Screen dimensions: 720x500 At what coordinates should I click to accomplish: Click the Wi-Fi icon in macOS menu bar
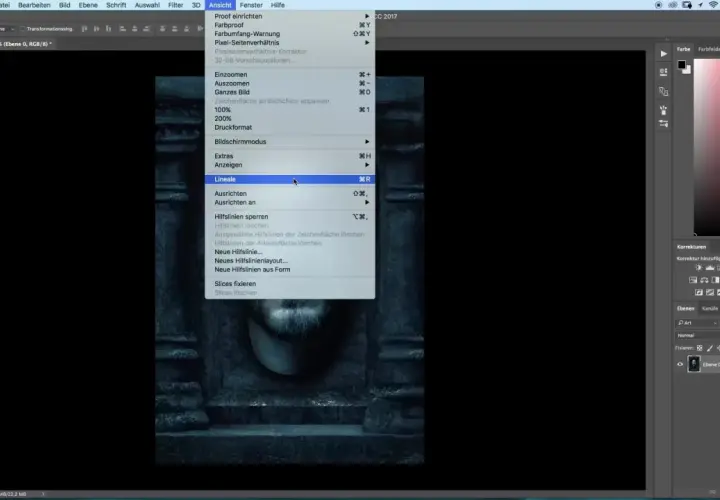[x=714, y=5]
